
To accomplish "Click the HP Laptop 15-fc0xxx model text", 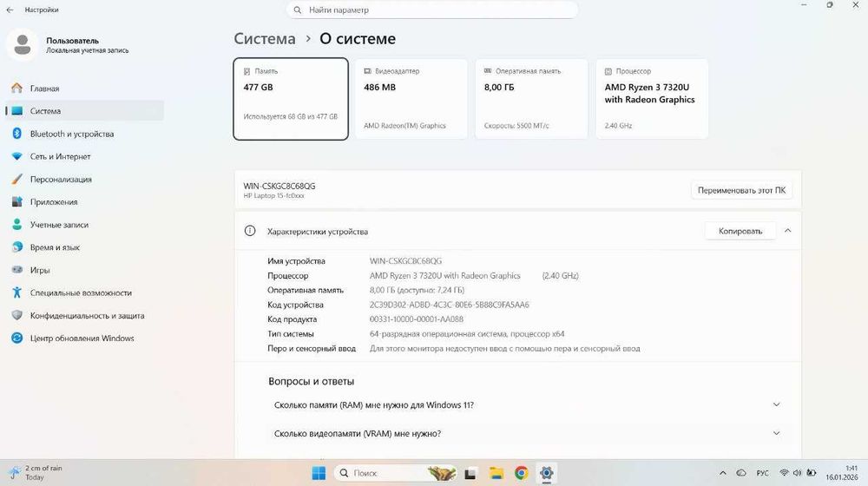I will pos(274,196).
